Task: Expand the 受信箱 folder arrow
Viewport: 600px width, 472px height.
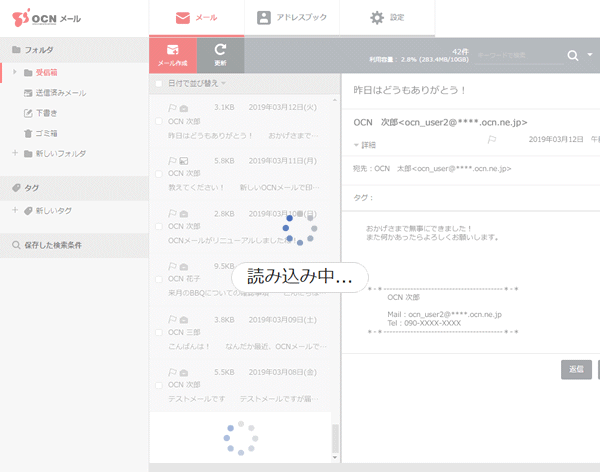Action: [15, 72]
